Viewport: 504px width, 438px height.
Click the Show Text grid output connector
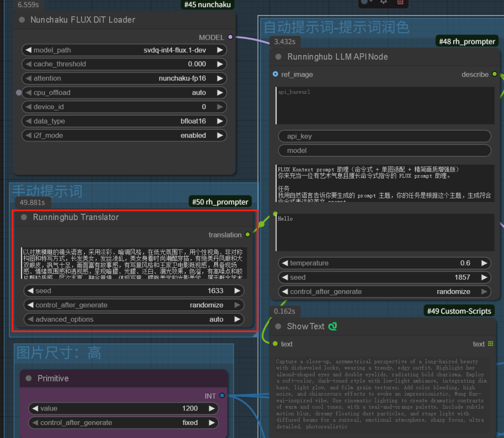[490, 344]
